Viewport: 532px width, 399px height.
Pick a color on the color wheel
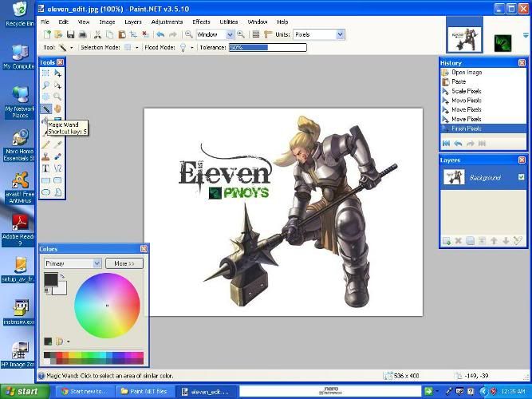point(107,306)
